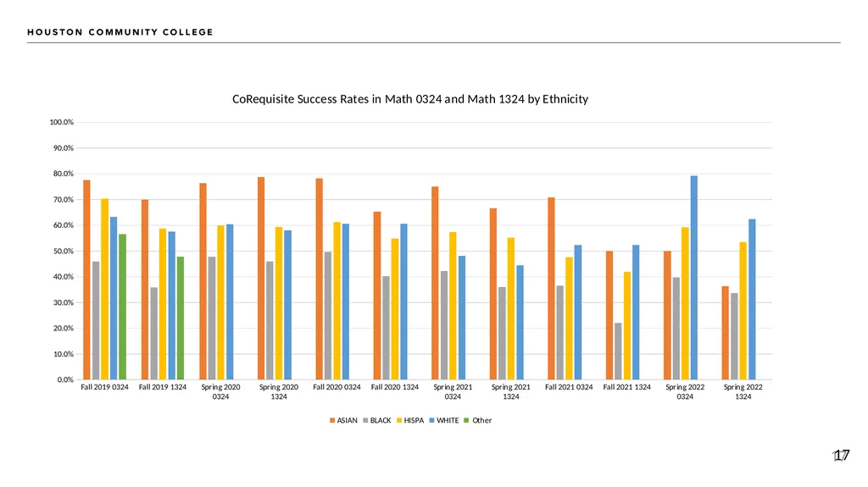The height and width of the screenshot is (487, 868).
Task: Select the yellow HISPA legend swatch
Action: point(399,421)
